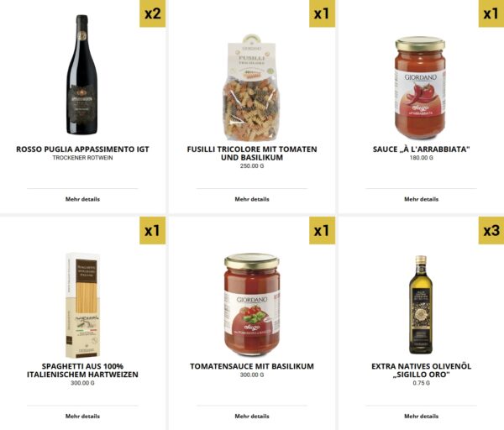Screen dimensions: 504x430
Task: Open Mehr details for Extra Natives Olivenöl
Action: pos(422,417)
